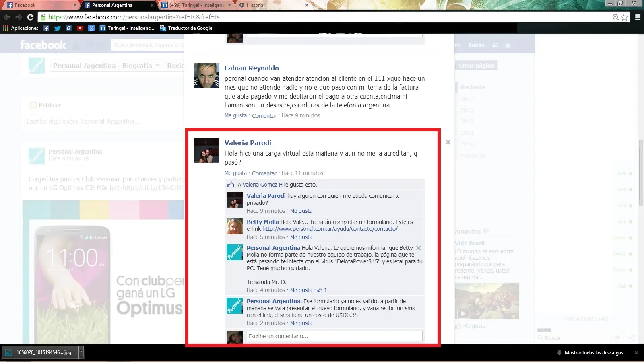Hide Valeria Parodi's post with the X

click(448, 142)
